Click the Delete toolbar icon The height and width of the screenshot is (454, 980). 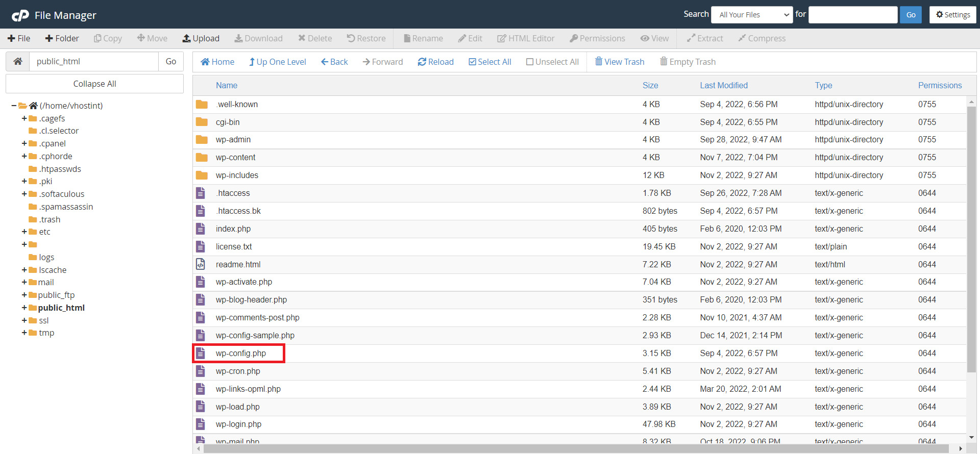click(x=302, y=38)
